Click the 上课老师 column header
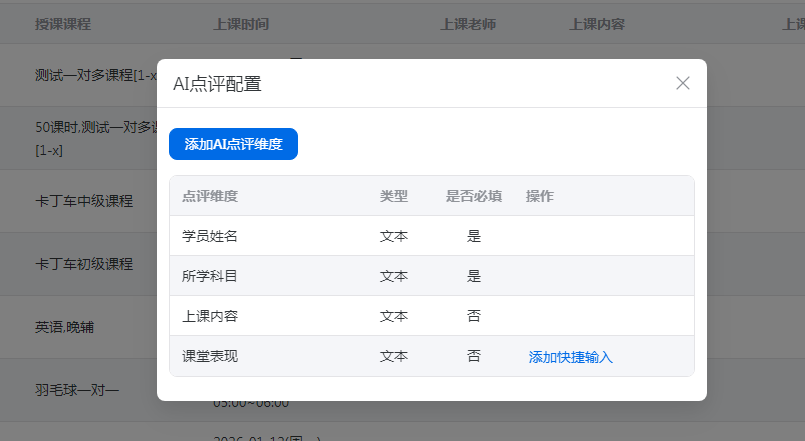Viewport: 805px width, 441px height. [468, 24]
